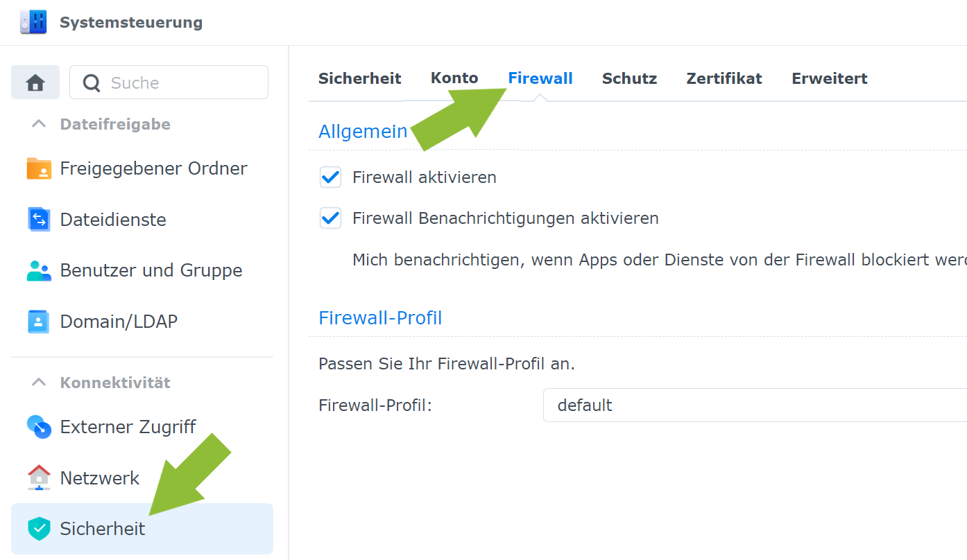Open Domain/LDAP sidebar icon

click(38, 322)
